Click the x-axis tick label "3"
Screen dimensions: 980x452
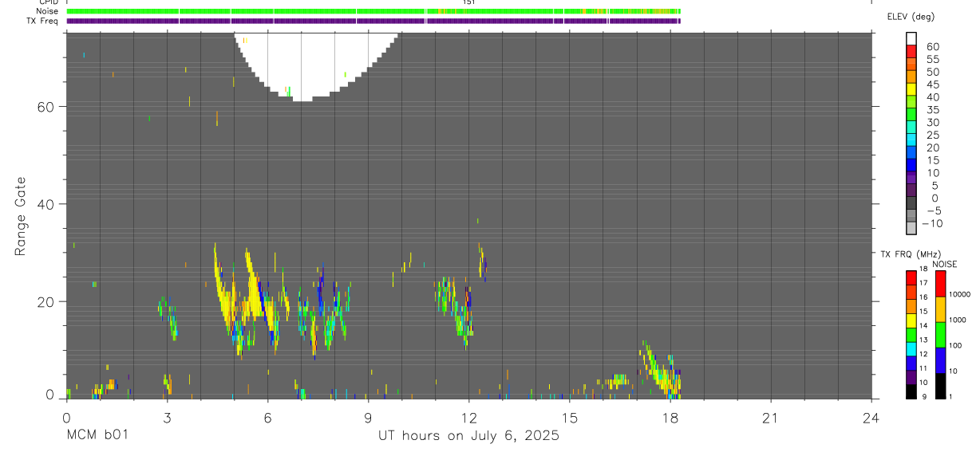(x=167, y=418)
